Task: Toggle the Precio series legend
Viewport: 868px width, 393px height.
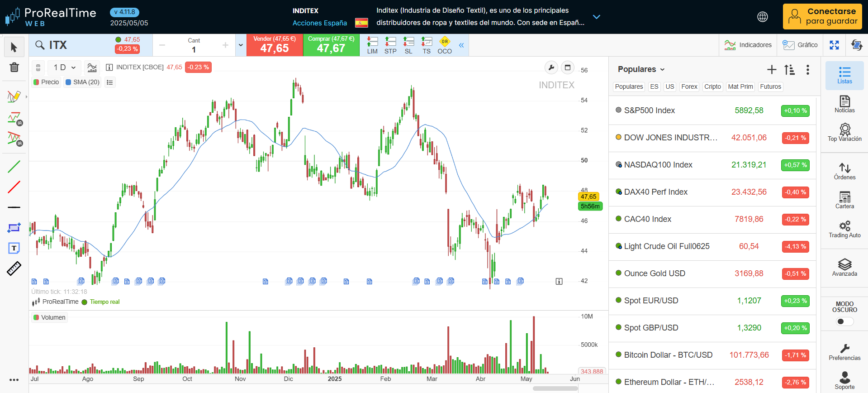Action: click(x=46, y=82)
